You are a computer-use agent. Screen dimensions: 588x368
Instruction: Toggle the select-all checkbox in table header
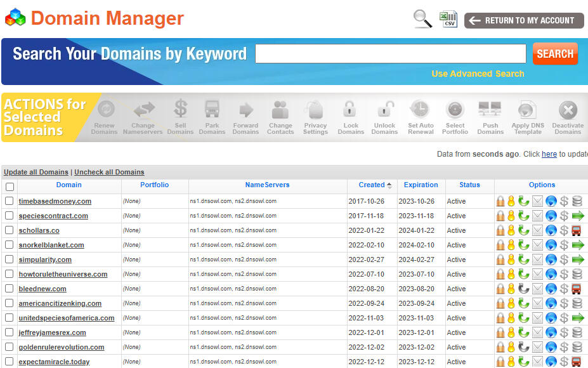(x=10, y=187)
